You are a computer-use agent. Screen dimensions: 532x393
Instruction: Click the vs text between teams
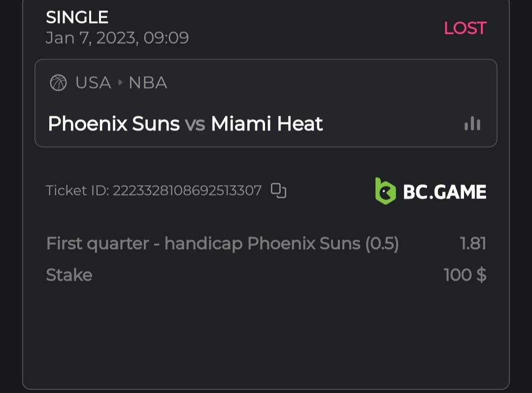195,124
